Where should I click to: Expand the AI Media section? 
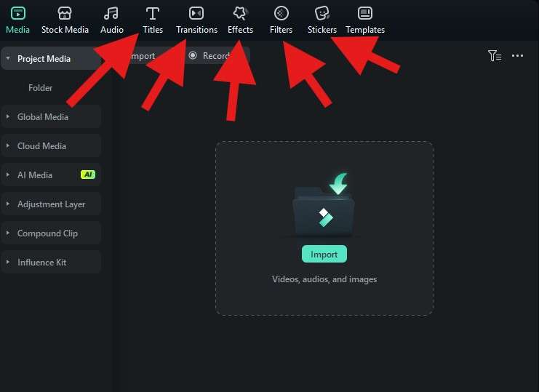coord(8,175)
